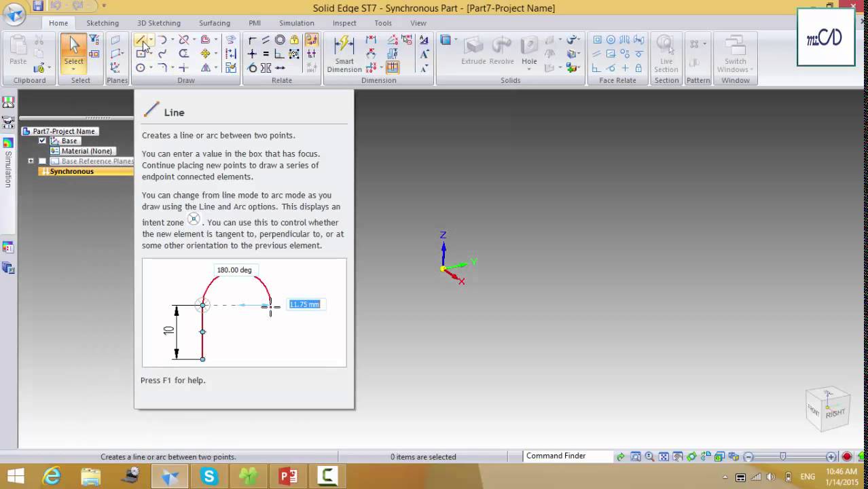
Task: Apply the Concentric relationship
Action: (280, 40)
